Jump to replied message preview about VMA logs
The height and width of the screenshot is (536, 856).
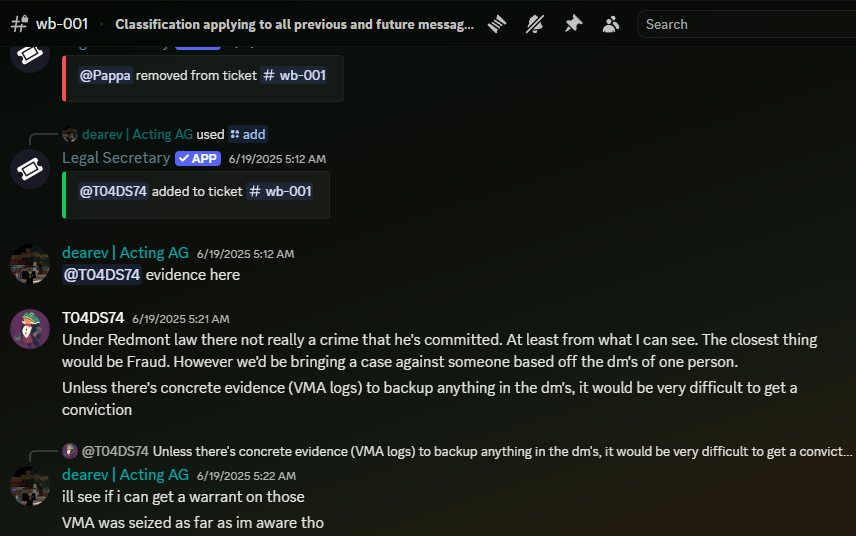coord(467,451)
